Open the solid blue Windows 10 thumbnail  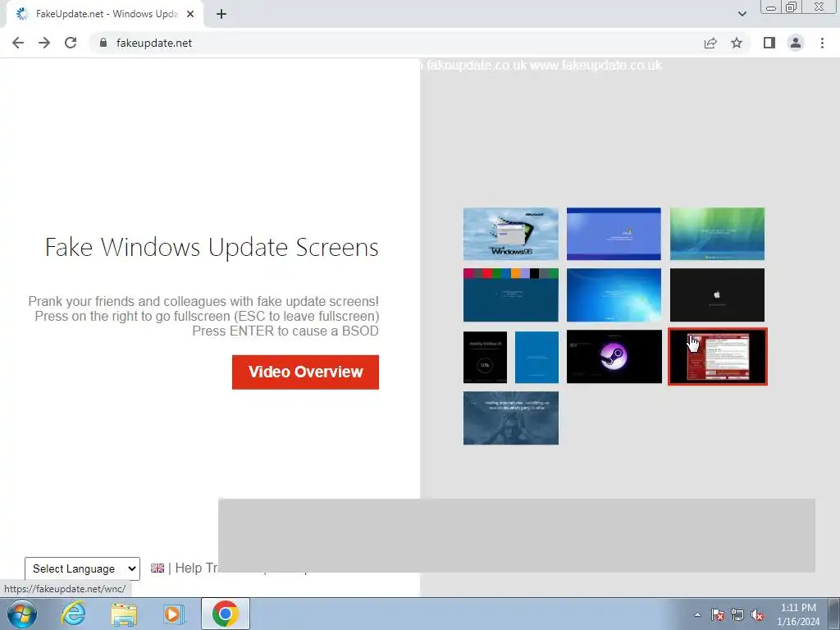click(x=536, y=357)
